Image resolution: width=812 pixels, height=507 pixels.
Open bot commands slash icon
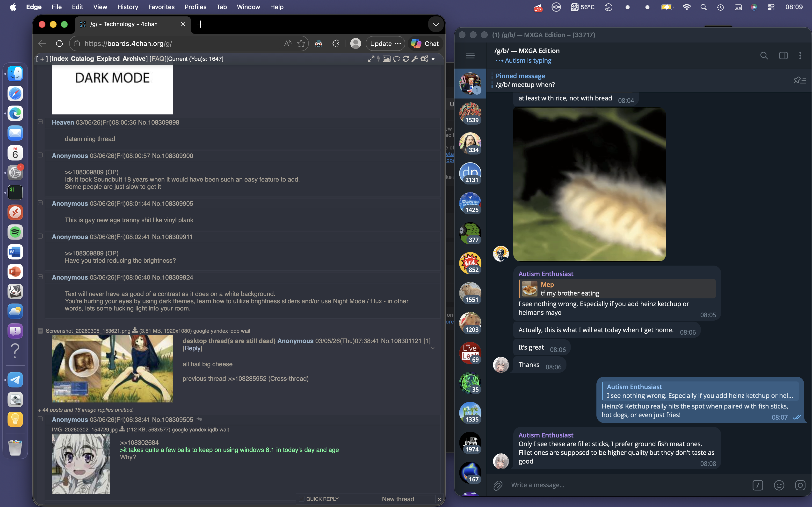[x=758, y=485]
